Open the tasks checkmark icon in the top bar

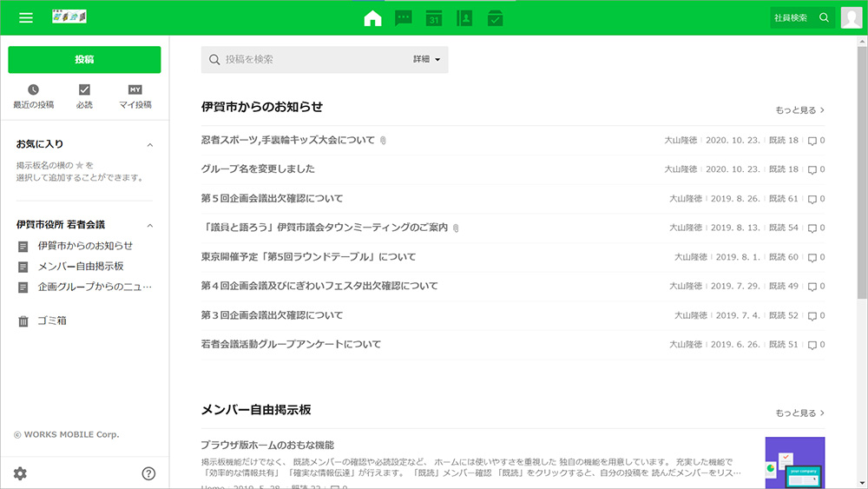[495, 18]
